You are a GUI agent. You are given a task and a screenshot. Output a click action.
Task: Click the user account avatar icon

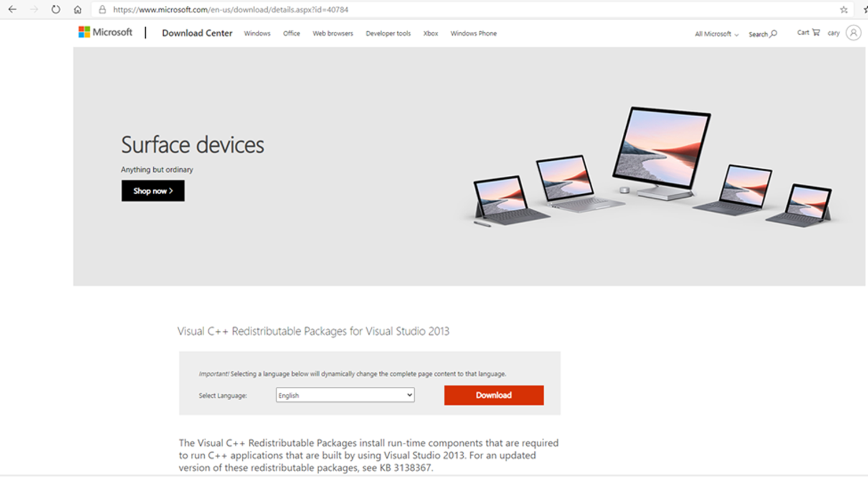click(x=853, y=33)
